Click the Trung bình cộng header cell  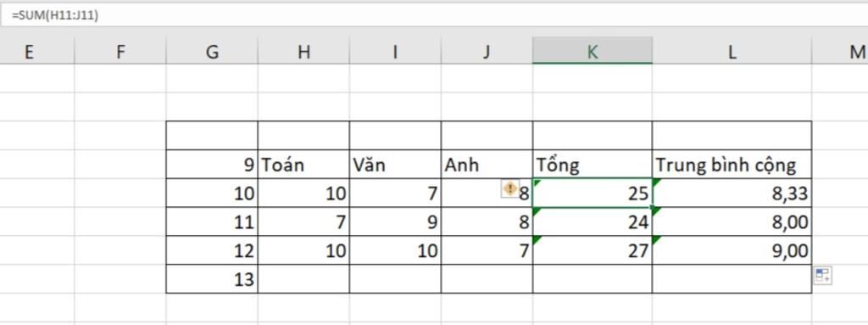coord(732,164)
